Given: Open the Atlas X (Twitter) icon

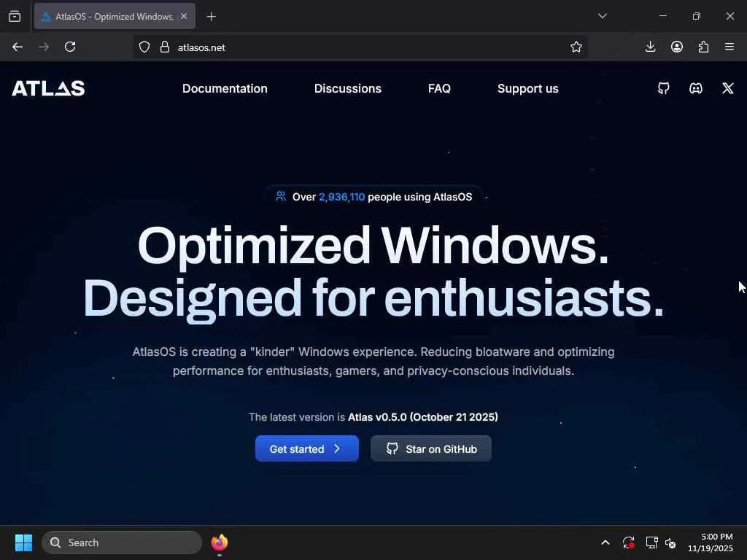Looking at the screenshot, I should tap(727, 88).
